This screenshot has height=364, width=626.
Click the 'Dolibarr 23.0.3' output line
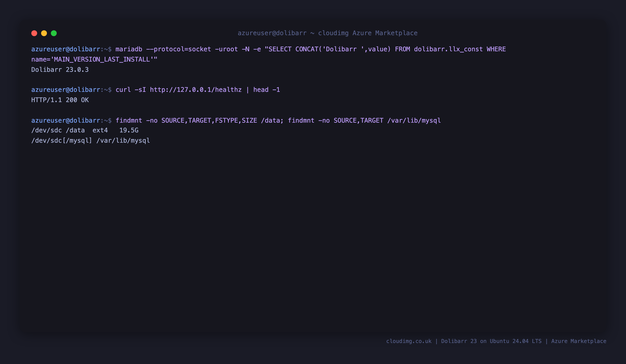[x=60, y=70]
